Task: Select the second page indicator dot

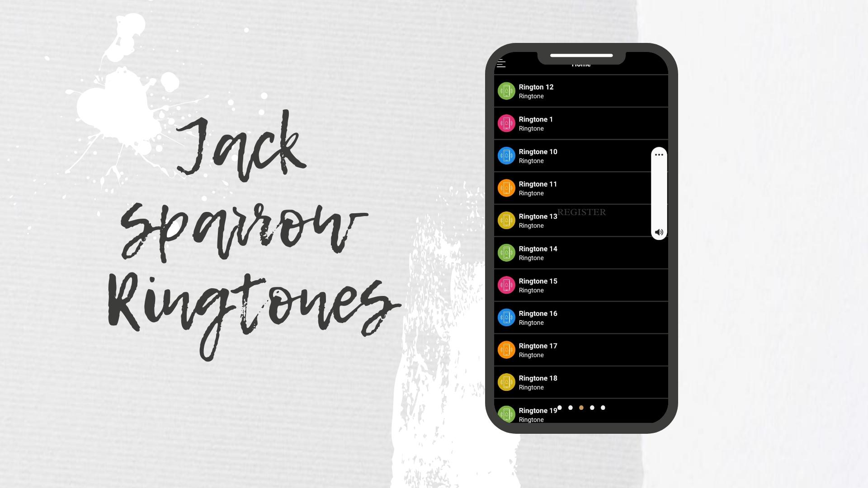Action: 570,408
